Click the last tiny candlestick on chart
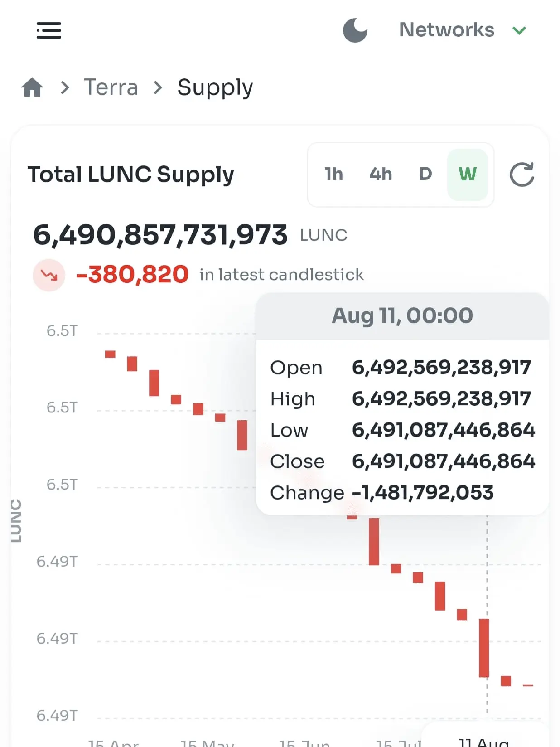 pos(528,685)
